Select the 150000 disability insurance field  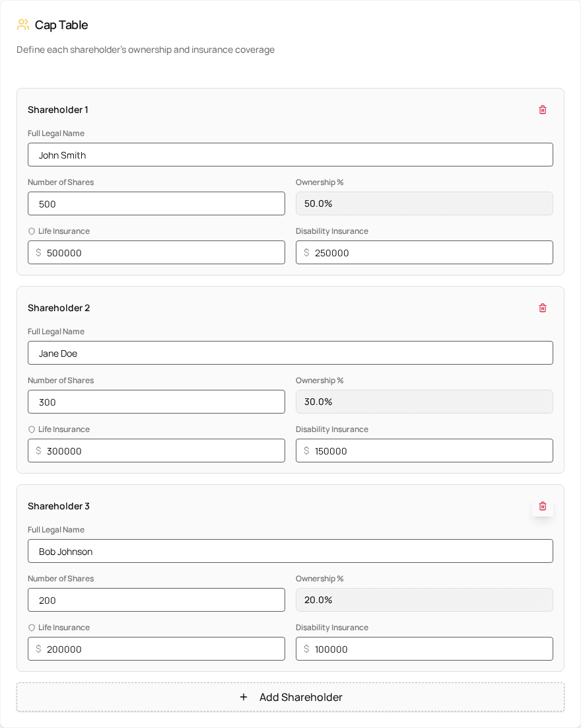pos(429,451)
